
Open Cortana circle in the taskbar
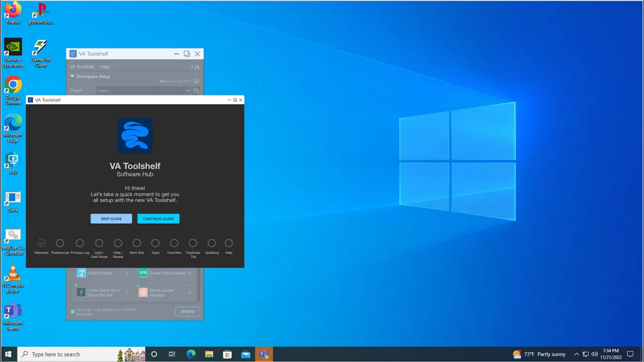click(x=154, y=354)
